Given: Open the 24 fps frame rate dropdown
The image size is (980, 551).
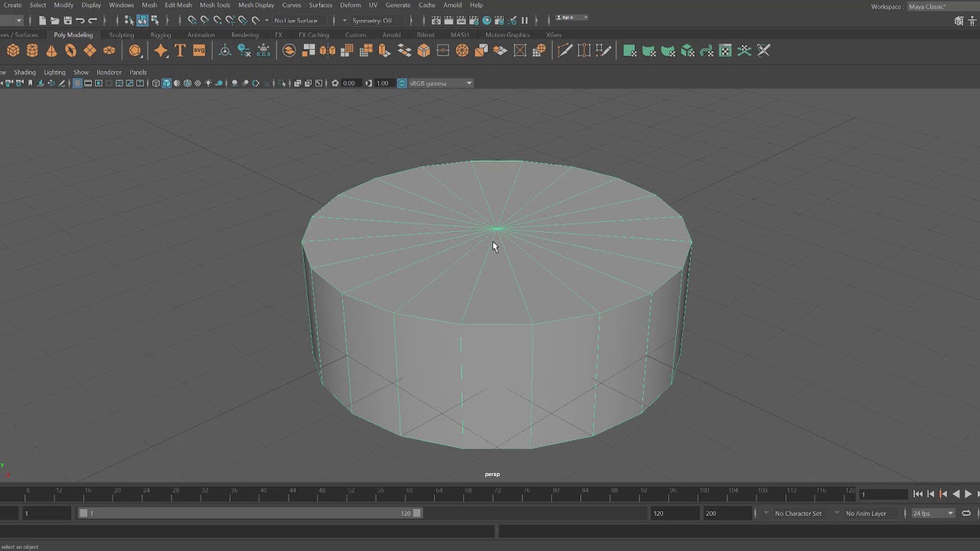Looking at the screenshot, I should tap(933, 514).
